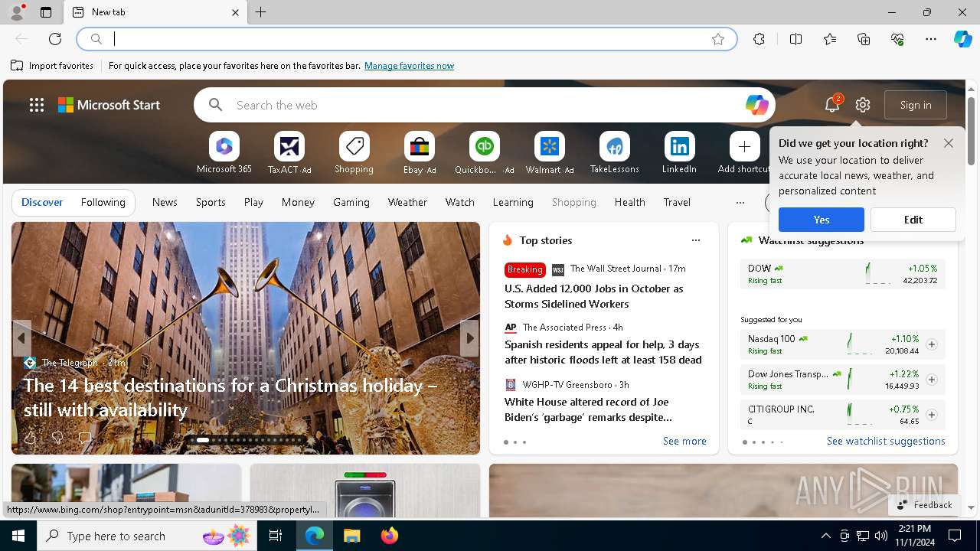The height and width of the screenshot is (551, 980).
Task: Open notifications bell icon
Action: tap(832, 105)
